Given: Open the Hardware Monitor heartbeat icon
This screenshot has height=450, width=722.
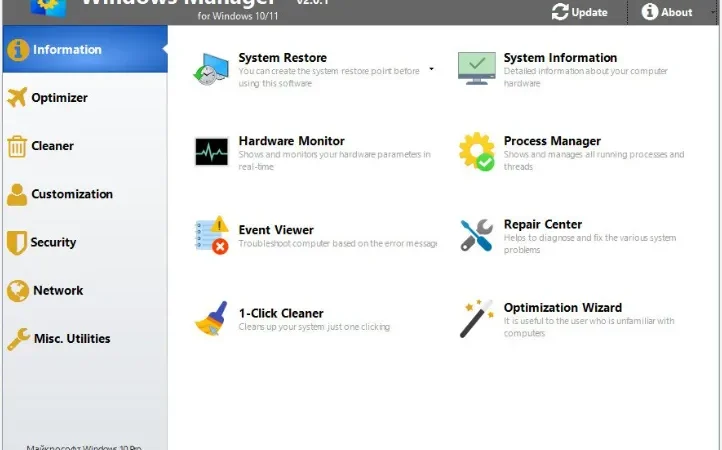Looking at the screenshot, I should (211, 152).
